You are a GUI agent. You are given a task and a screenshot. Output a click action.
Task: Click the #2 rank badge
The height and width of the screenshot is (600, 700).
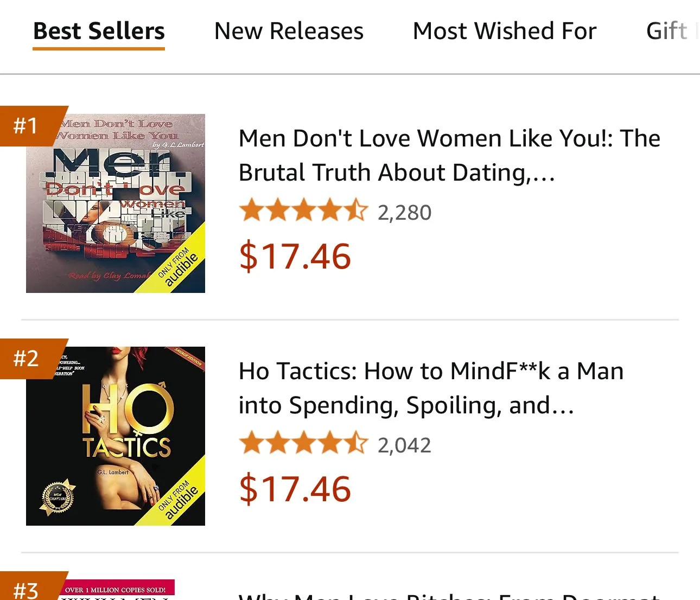(x=26, y=359)
